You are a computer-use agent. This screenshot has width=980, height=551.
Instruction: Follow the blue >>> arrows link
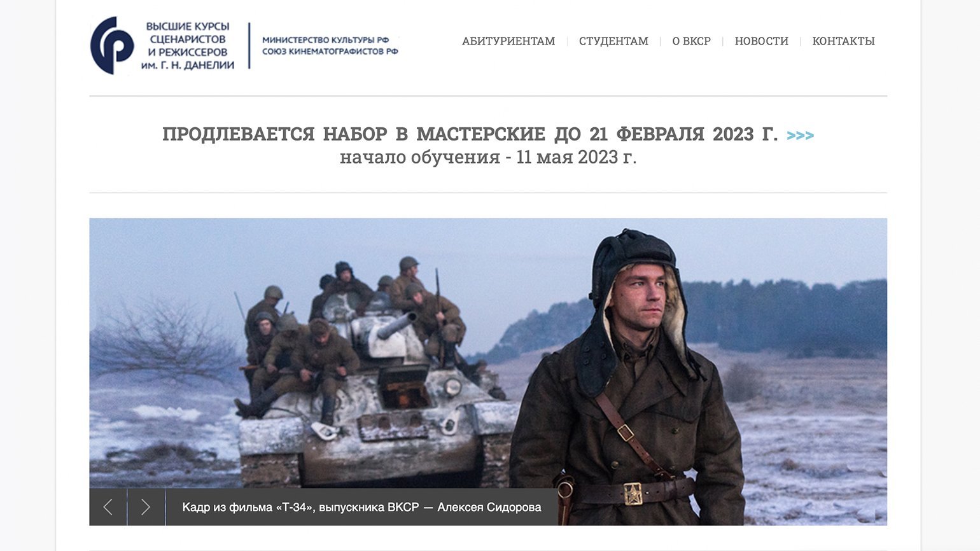[x=800, y=135]
